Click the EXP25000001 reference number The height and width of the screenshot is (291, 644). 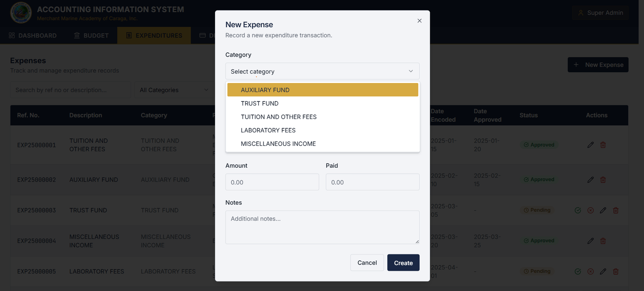coord(36,145)
